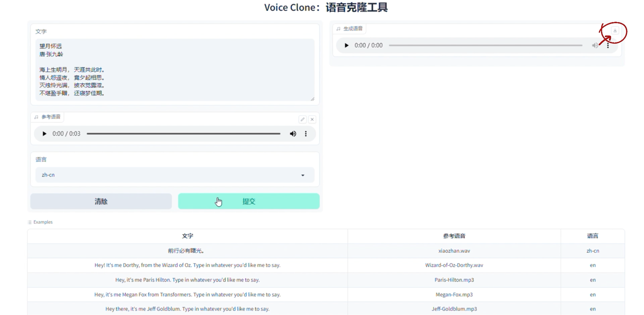Seek in the reference audio progress bar
This screenshot has width=644, height=315.
183,134
